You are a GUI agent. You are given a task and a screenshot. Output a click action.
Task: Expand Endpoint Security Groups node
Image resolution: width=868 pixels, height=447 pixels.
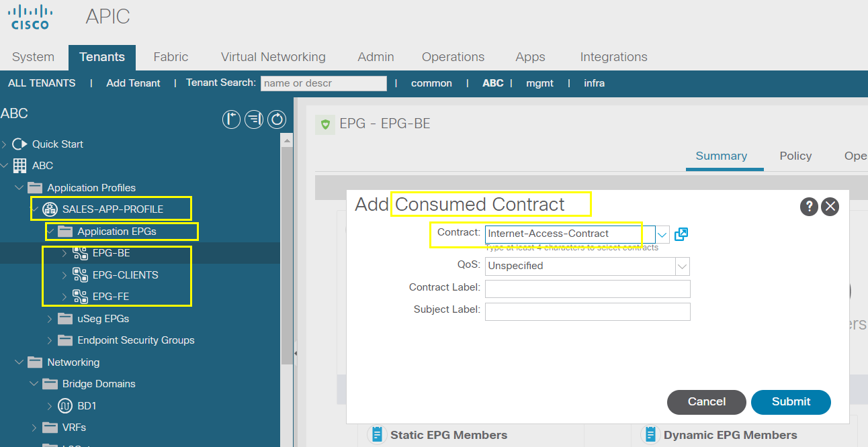50,340
